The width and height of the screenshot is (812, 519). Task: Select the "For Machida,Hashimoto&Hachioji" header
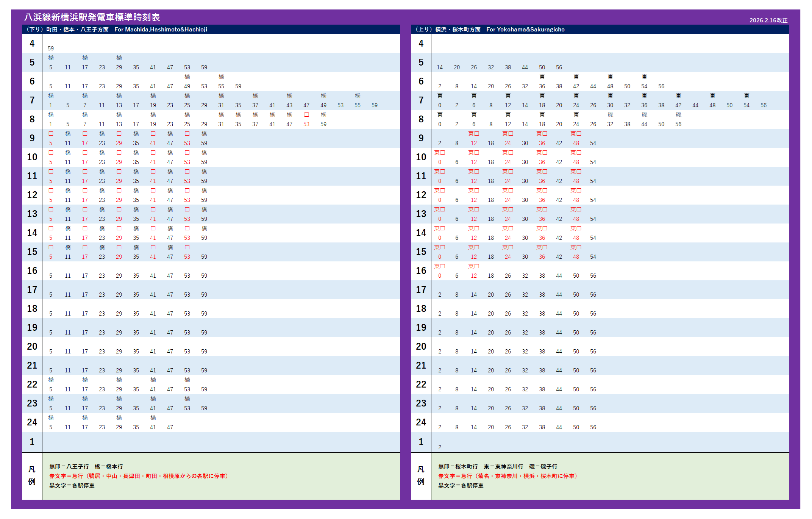point(161,30)
